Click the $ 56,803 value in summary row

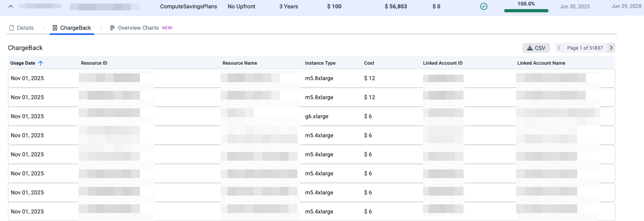tap(396, 6)
